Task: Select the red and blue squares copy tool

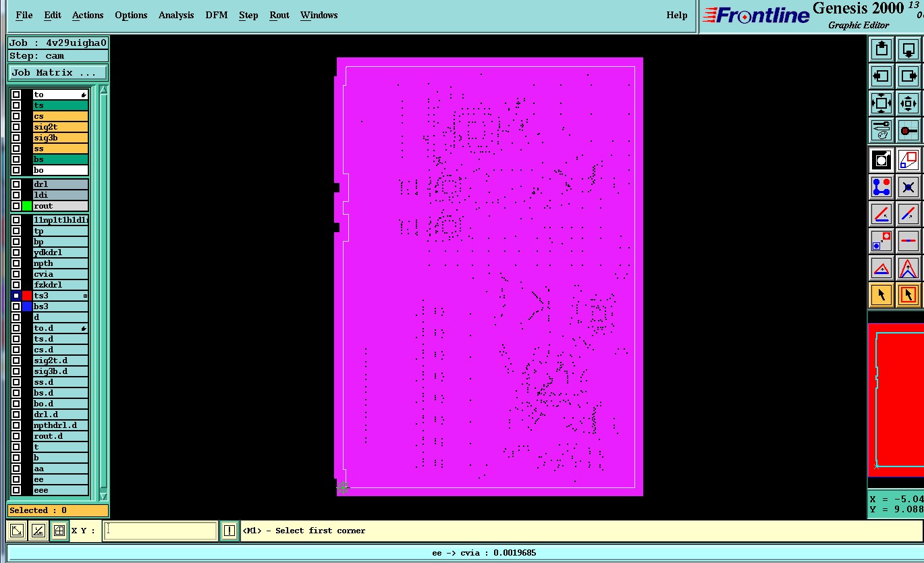Action: [908, 160]
